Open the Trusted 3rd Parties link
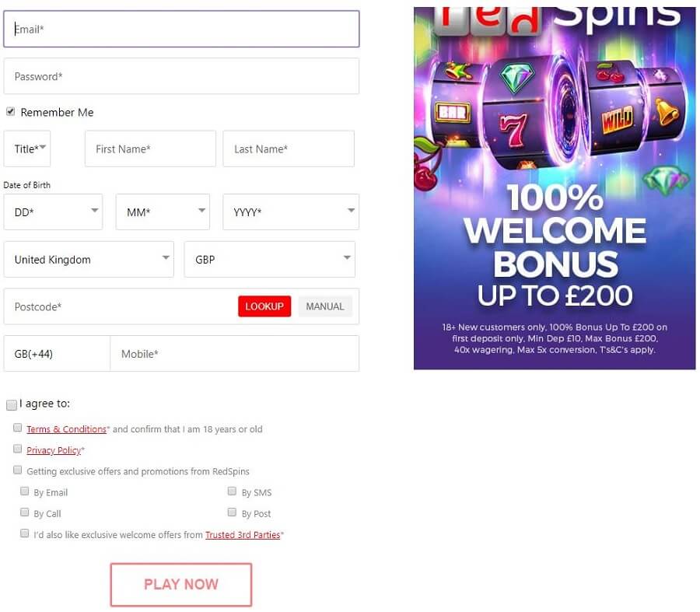The height and width of the screenshot is (612, 700). click(x=243, y=534)
